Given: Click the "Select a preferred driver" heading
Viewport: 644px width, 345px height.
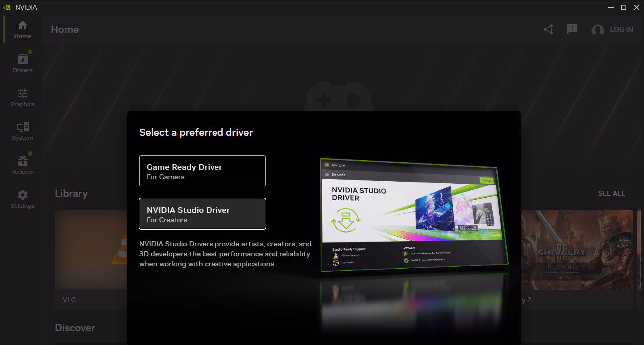Looking at the screenshot, I should [196, 132].
